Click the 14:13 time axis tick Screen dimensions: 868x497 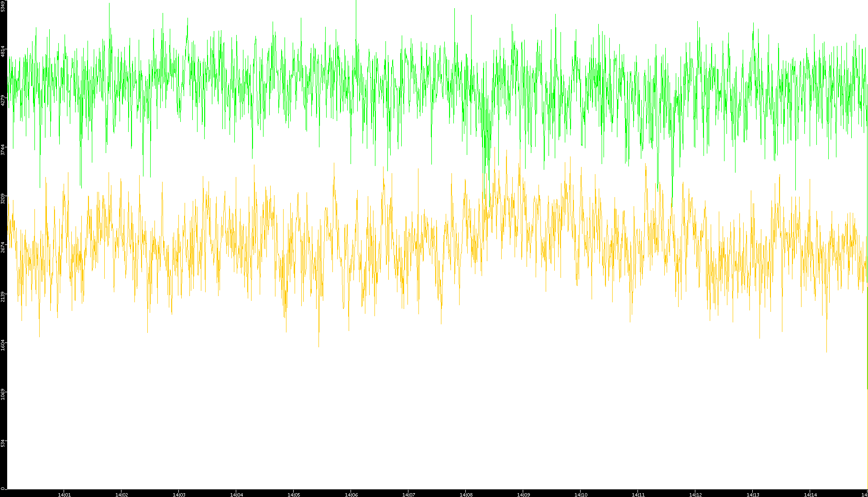coord(753,495)
